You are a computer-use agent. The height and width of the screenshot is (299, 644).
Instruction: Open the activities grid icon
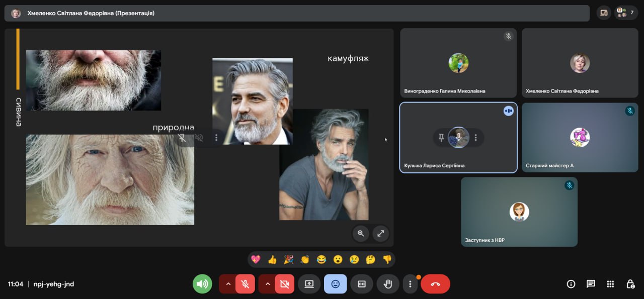610,284
